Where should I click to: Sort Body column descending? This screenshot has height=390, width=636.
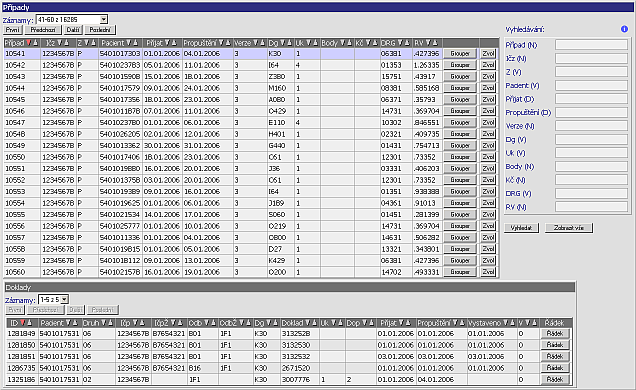pyautogui.click(x=343, y=43)
